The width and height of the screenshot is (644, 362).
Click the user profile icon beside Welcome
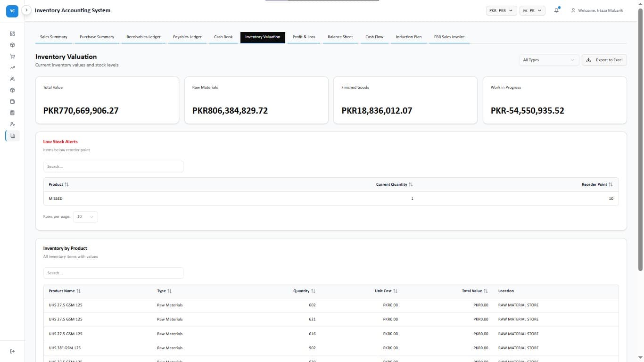point(573,10)
